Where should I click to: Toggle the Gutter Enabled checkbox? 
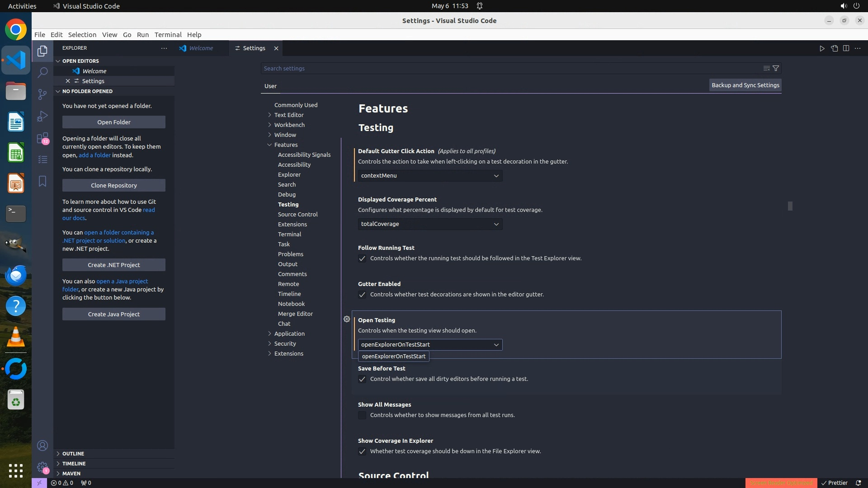(x=362, y=295)
